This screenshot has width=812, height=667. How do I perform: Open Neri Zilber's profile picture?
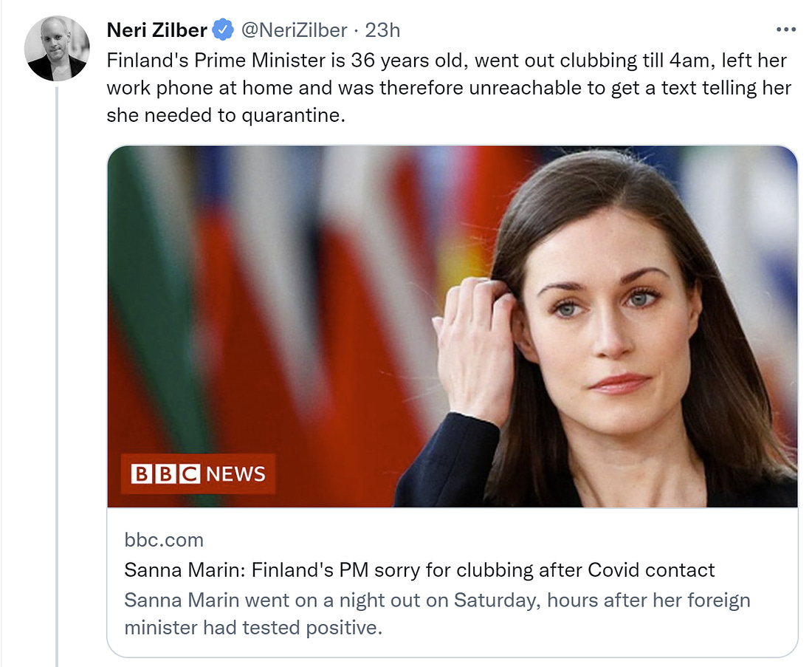click(57, 48)
